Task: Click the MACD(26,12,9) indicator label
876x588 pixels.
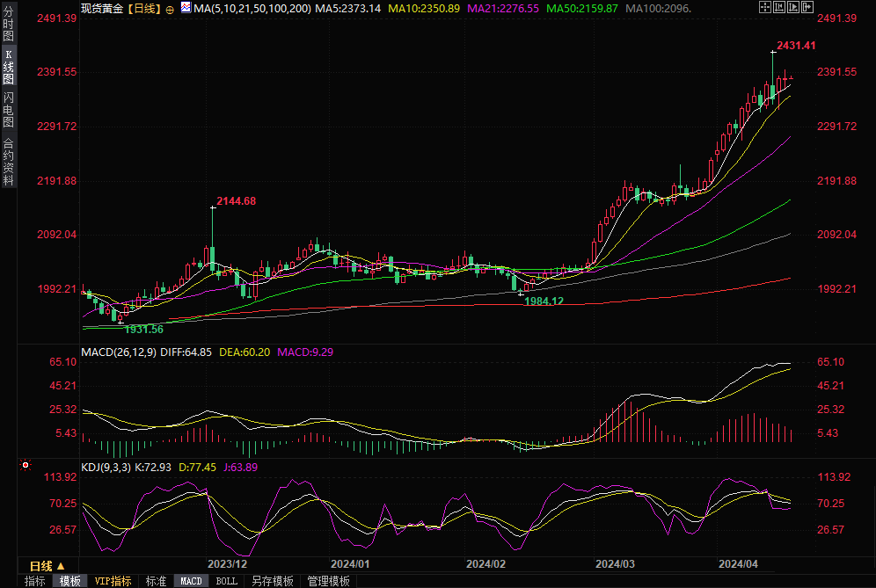Action: [119, 352]
